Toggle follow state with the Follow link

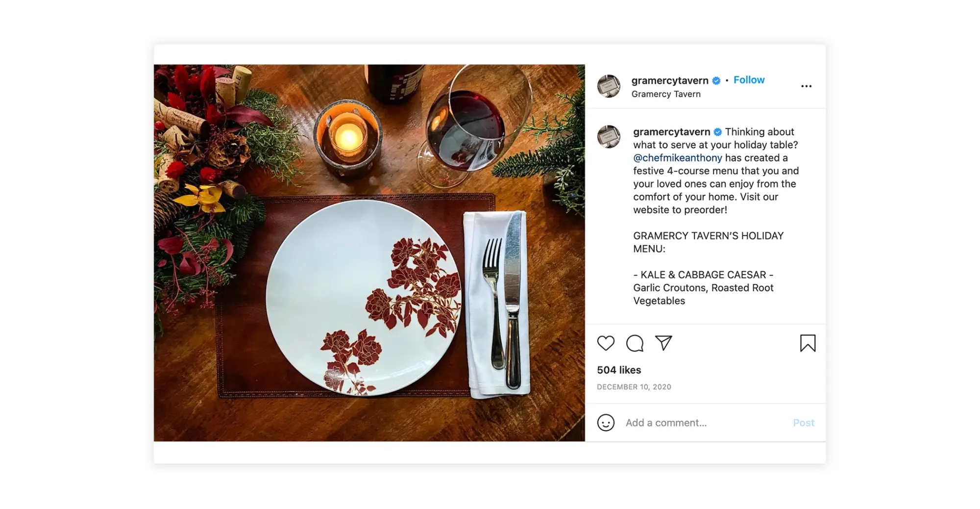[749, 79]
